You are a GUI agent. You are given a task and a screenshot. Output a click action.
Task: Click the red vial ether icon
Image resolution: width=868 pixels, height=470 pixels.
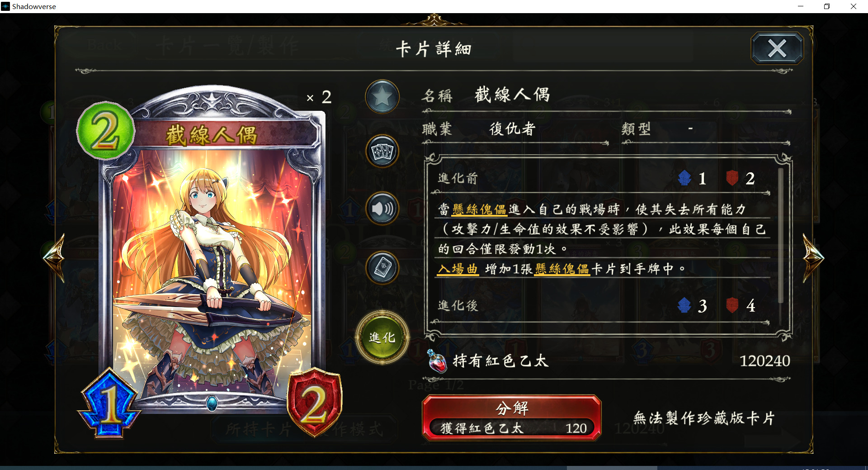pos(437,361)
